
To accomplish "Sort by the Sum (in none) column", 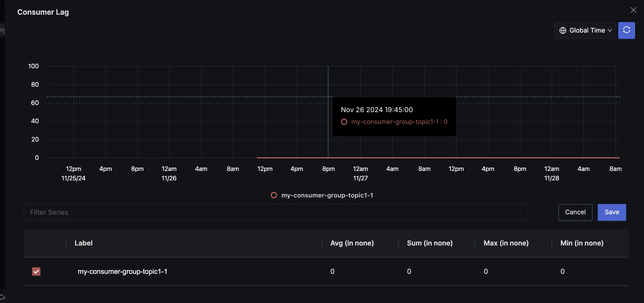I will (x=430, y=243).
